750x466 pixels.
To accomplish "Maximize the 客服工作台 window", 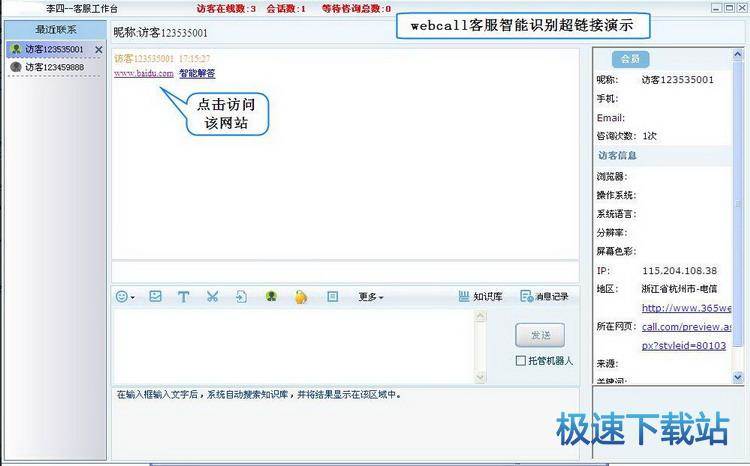I will pyautogui.click(x=729, y=8).
